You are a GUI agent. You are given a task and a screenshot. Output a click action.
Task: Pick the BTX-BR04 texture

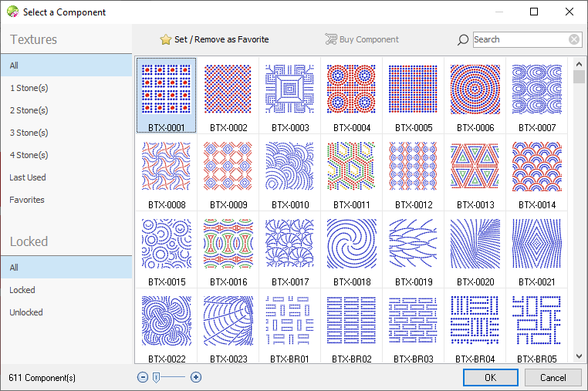[475, 320]
